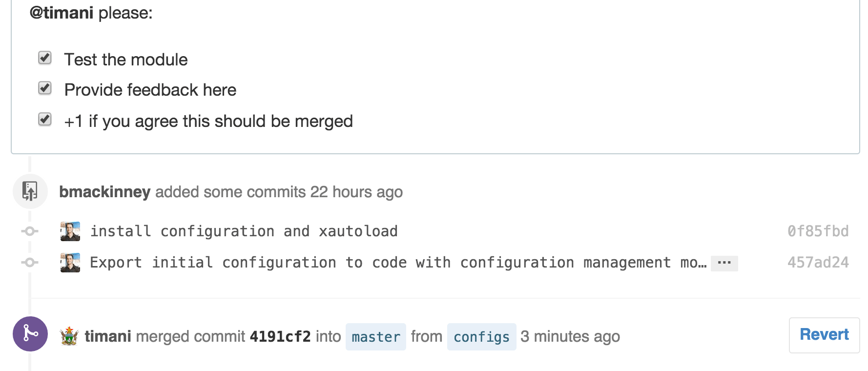This screenshot has height=371, width=868.
Task: Open bmackinney's avatar next to install configuration commit
Action: click(70, 231)
